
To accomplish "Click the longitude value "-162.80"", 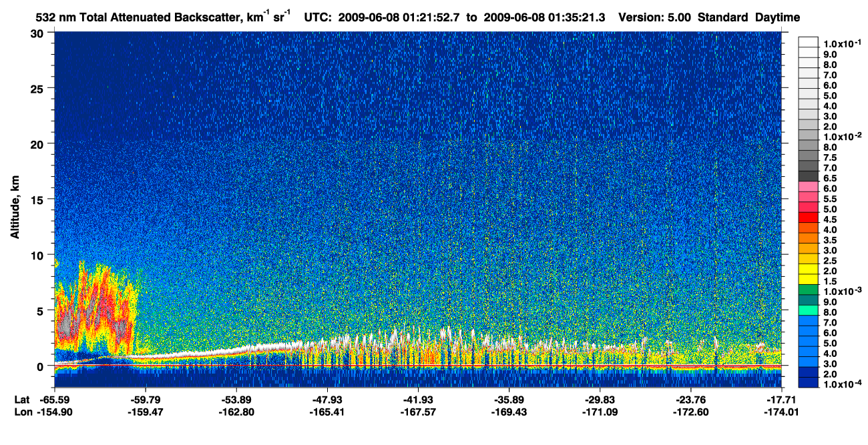I will (x=236, y=412).
